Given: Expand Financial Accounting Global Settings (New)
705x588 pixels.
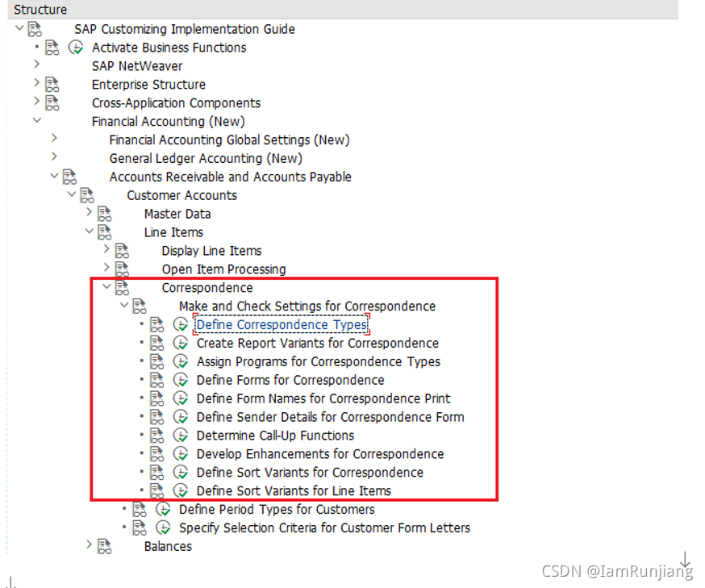Looking at the screenshot, I should tap(54, 138).
